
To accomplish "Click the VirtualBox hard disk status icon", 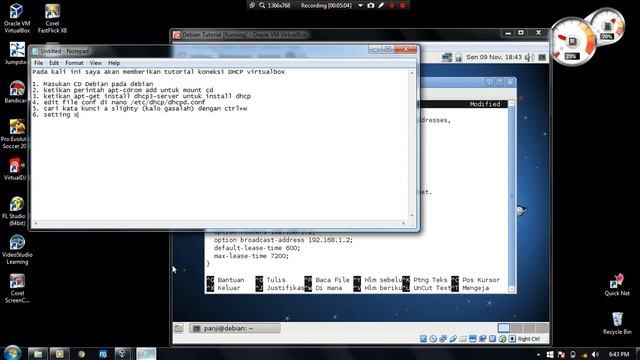I will (423, 339).
